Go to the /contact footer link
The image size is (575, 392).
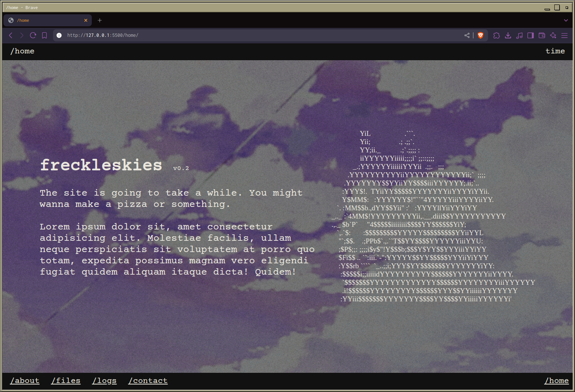coord(148,381)
